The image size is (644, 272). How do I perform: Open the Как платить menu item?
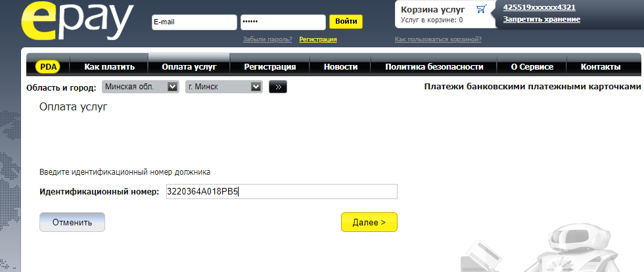(109, 67)
